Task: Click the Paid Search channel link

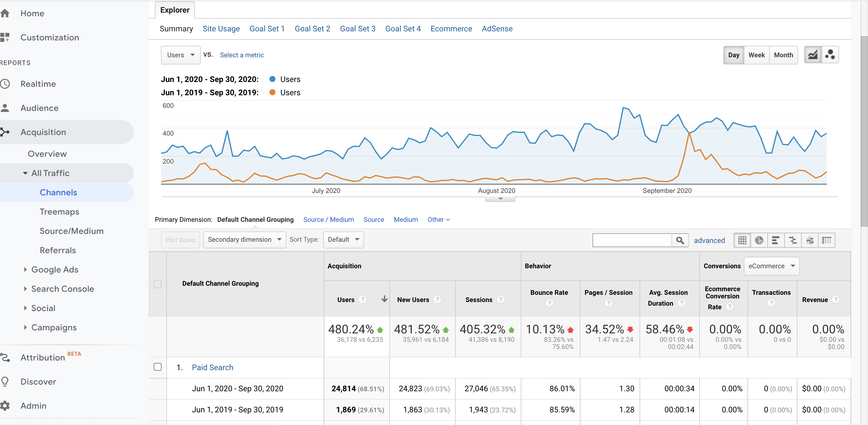Action: click(212, 367)
